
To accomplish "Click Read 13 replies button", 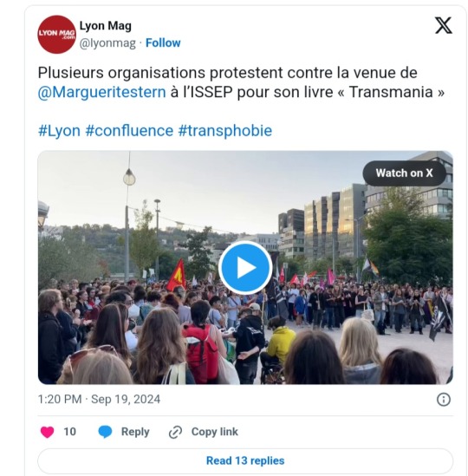I will 245,460.
